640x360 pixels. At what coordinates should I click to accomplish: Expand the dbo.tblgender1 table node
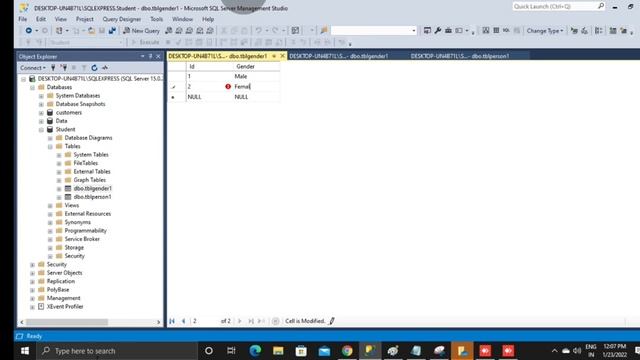59,189
